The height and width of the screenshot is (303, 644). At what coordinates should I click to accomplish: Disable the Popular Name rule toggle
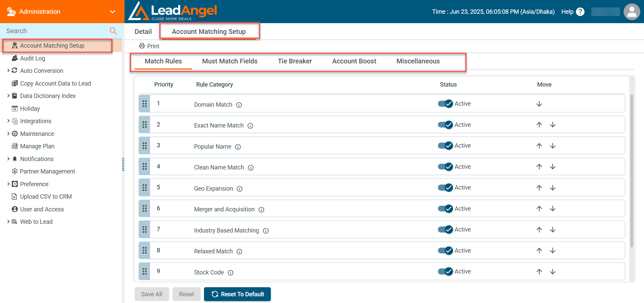click(445, 146)
